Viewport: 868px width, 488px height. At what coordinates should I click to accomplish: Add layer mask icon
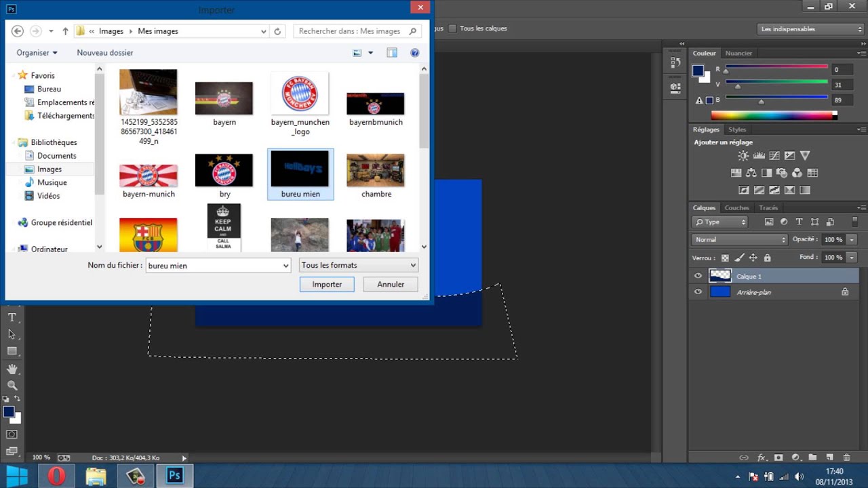778,457
